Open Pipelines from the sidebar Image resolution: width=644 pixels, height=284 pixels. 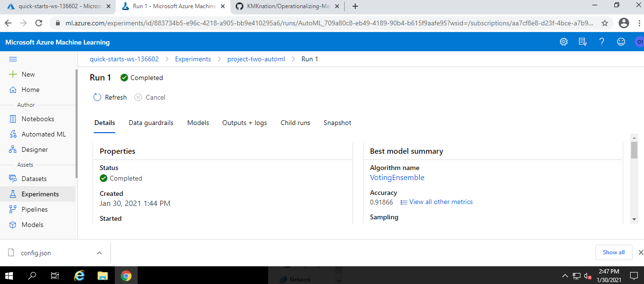click(34, 209)
